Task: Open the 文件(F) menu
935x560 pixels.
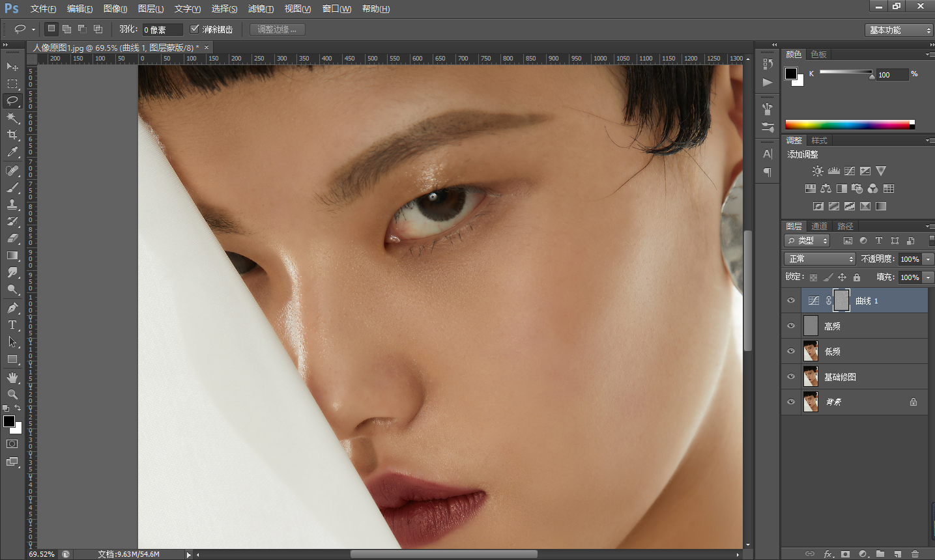Action: 43,8
